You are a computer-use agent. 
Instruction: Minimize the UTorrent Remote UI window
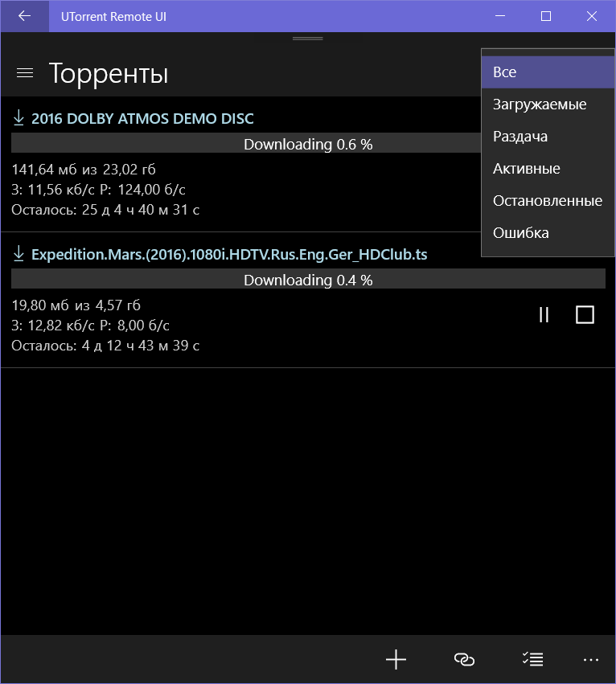pyautogui.click(x=500, y=16)
